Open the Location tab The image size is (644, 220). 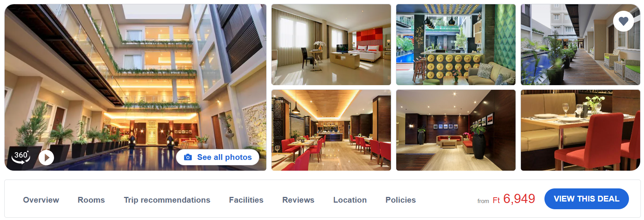[350, 200]
